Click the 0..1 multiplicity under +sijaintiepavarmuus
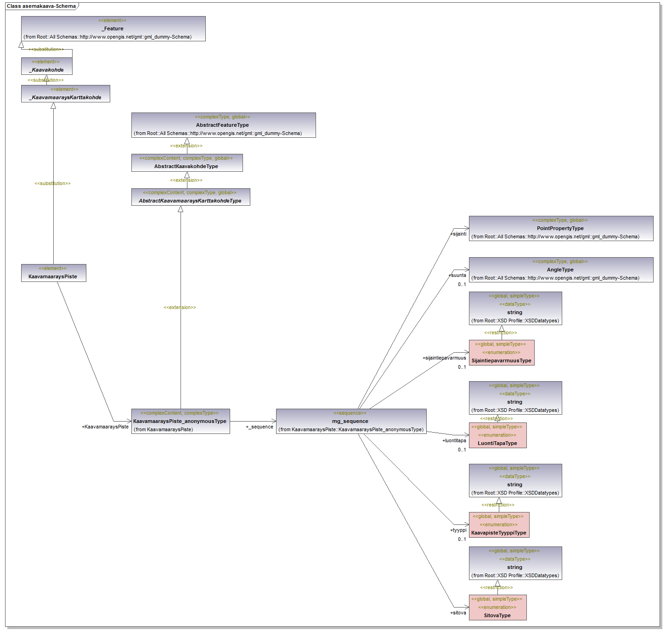Image resolution: width=672 pixels, height=636 pixels. pyautogui.click(x=462, y=367)
